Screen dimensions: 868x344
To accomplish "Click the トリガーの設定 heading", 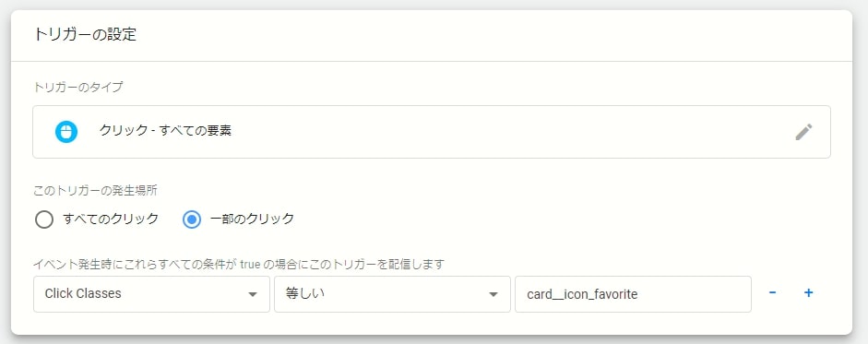I will pyautogui.click(x=85, y=34).
